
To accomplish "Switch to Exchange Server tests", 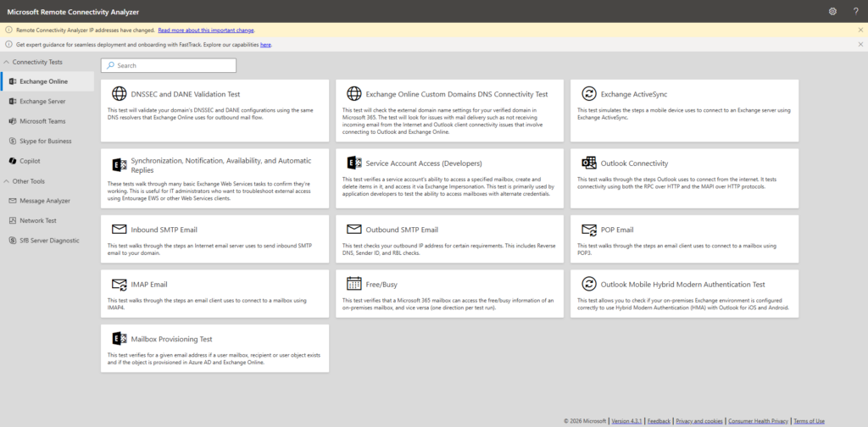I will (x=44, y=102).
